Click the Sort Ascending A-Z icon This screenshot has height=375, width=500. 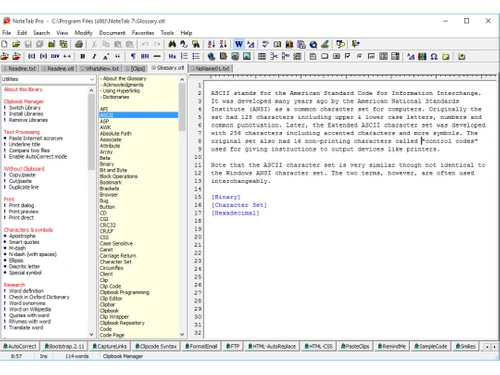[211, 44]
